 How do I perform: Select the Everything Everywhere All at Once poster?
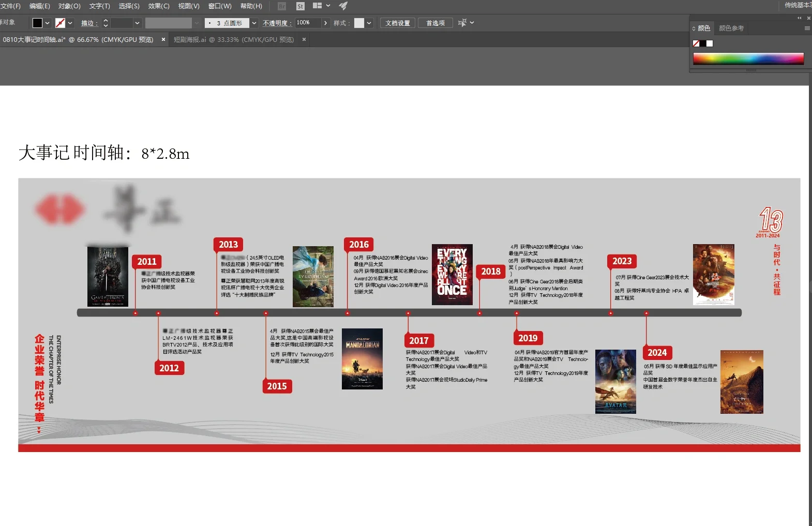[x=452, y=275]
